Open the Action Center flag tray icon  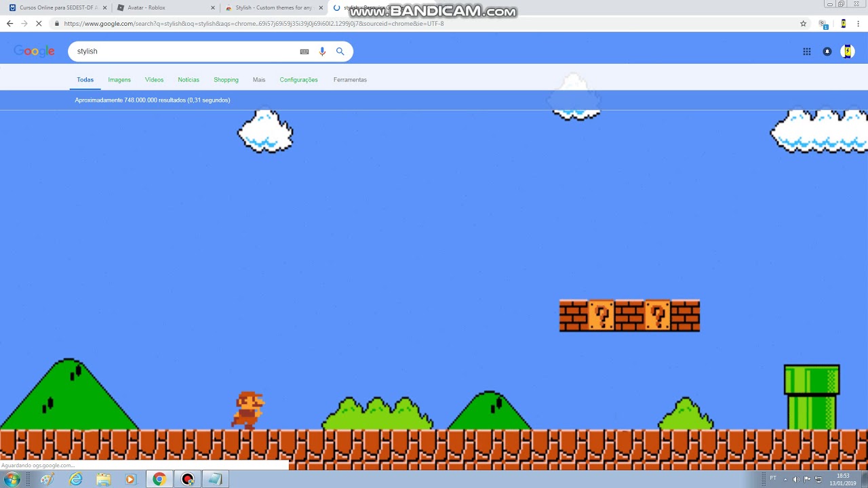(808, 480)
